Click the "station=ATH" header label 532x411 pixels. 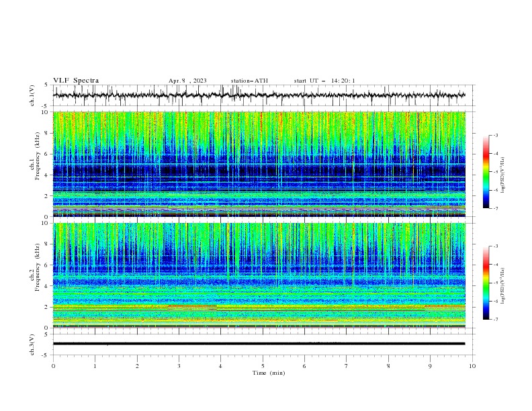tap(249, 81)
